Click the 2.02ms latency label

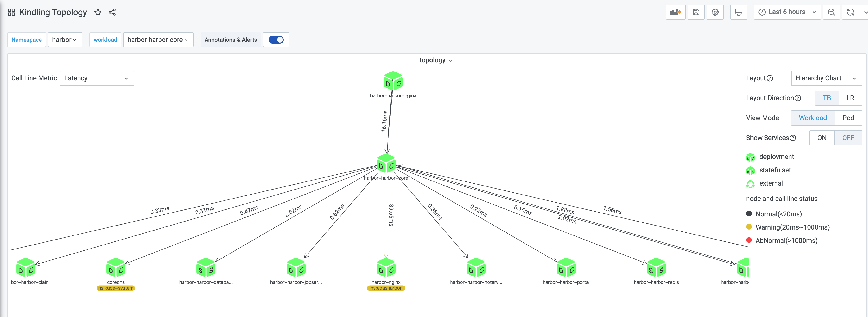tap(567, 219)
